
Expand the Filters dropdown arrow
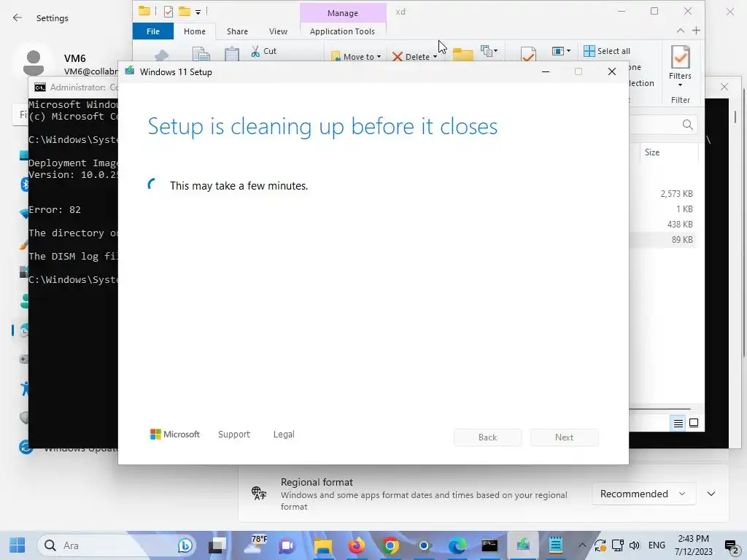(x=680, y=85)
